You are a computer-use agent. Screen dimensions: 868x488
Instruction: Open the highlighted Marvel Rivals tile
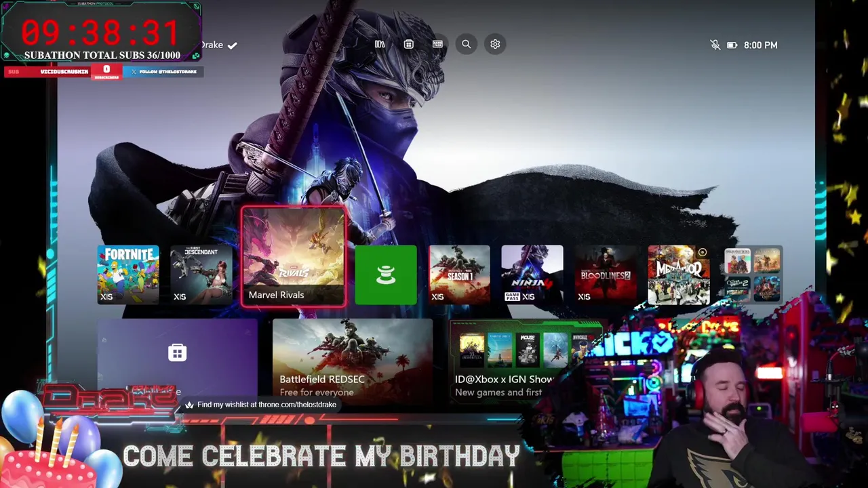(293, 258)
